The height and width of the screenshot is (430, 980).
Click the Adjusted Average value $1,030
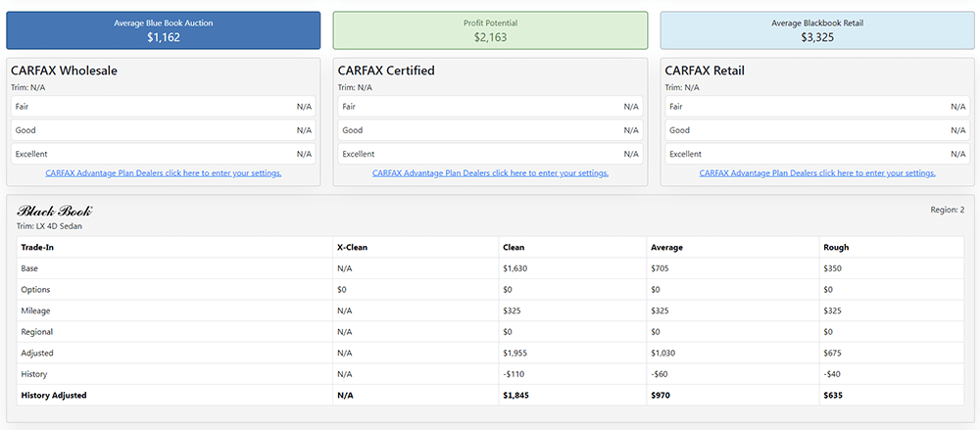pyautogui.click(x=666, y=353)
